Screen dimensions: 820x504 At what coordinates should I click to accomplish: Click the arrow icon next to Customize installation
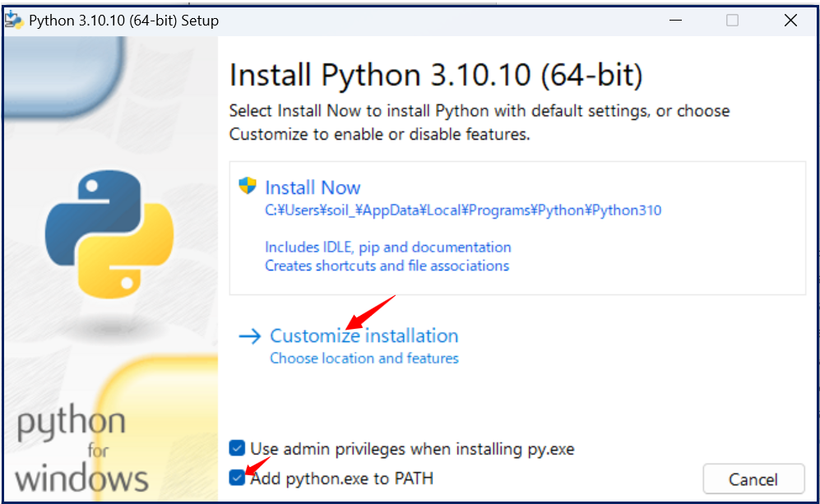249,335
